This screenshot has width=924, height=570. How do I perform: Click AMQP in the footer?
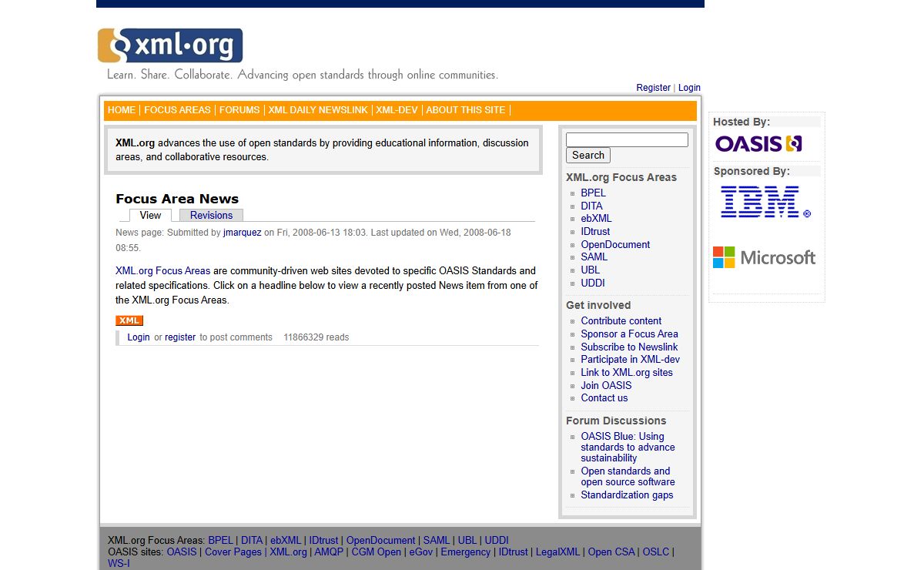pyautogui.click(x=329, y=552)
